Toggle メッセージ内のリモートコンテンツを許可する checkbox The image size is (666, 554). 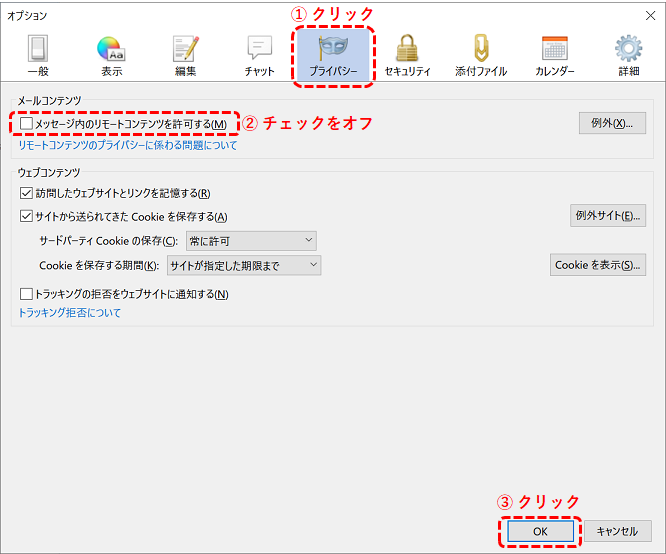click(26, 124)
